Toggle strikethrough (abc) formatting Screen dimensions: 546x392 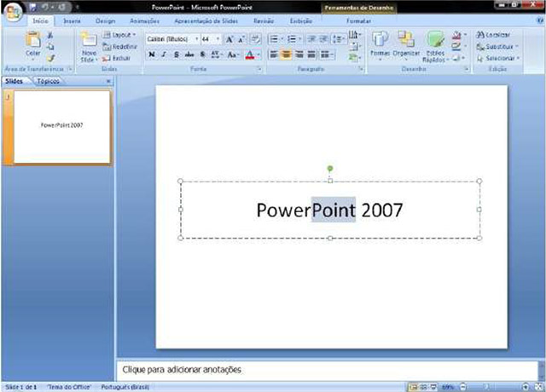189,55
